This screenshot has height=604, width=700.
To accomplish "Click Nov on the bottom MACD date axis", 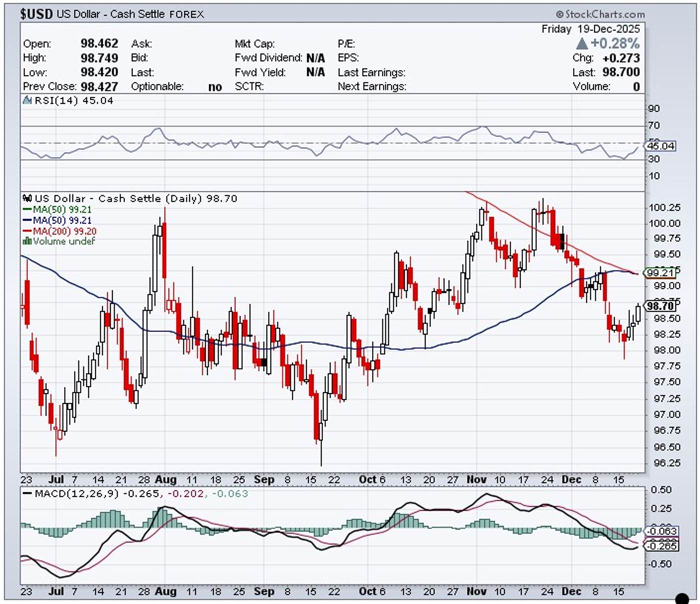I will pyautogui.click(x=476, y=591).
